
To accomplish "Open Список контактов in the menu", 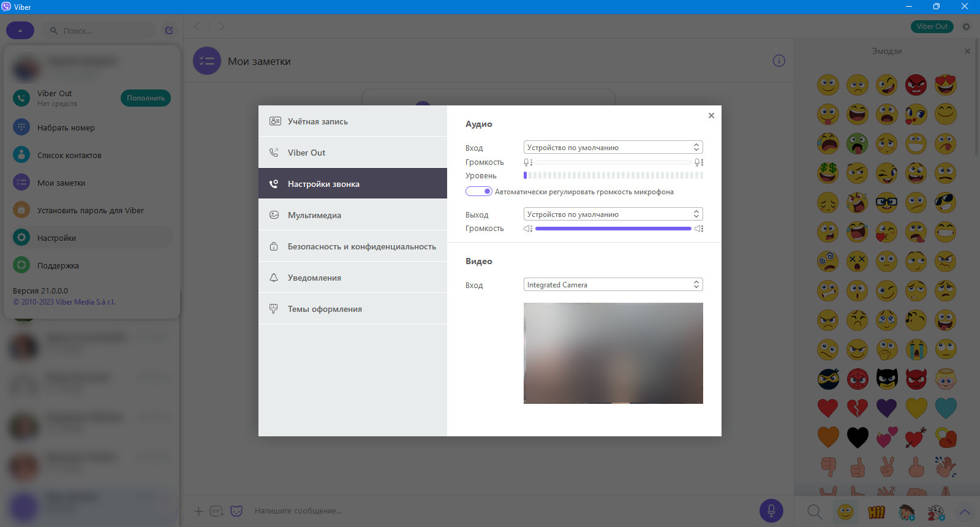I will pos(92,155).
